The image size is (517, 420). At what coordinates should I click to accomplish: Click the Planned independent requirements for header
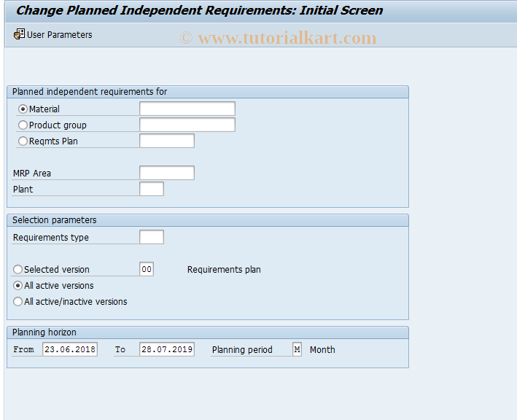point(208,92)
